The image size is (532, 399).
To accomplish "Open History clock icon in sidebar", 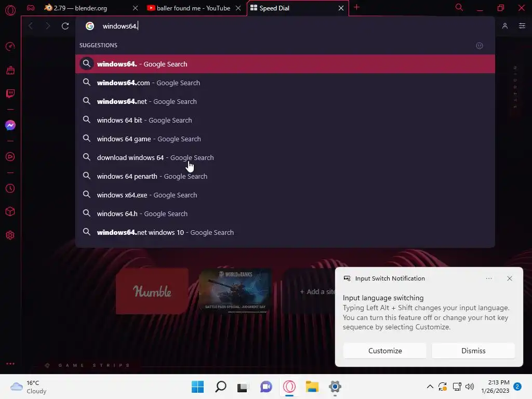I will coord(10,188).
